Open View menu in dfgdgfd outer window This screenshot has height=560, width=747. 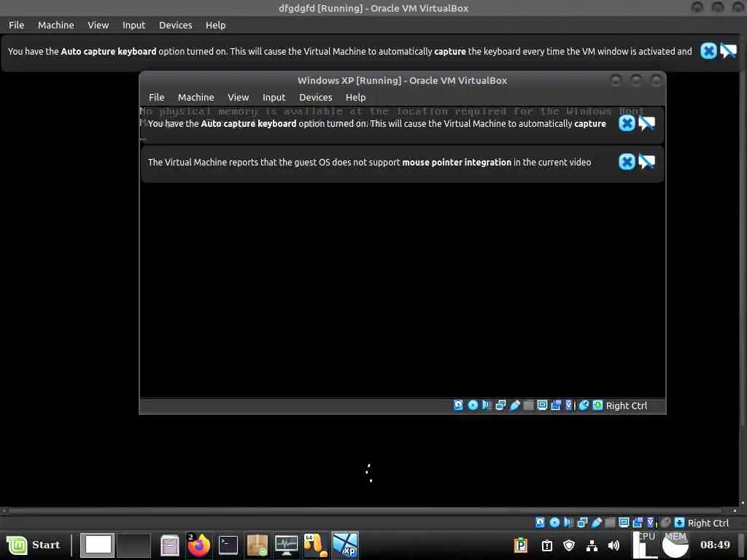click(x=98, y=26)
